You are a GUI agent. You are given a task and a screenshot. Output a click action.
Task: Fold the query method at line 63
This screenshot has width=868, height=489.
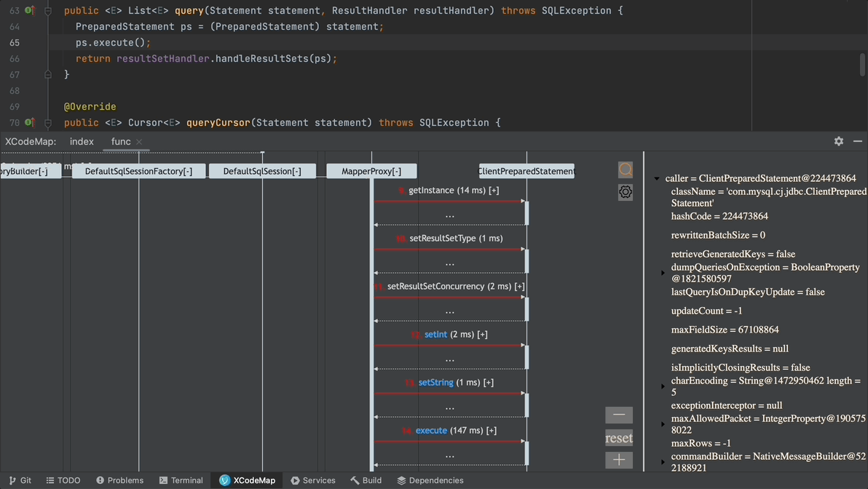coord(48,10)
